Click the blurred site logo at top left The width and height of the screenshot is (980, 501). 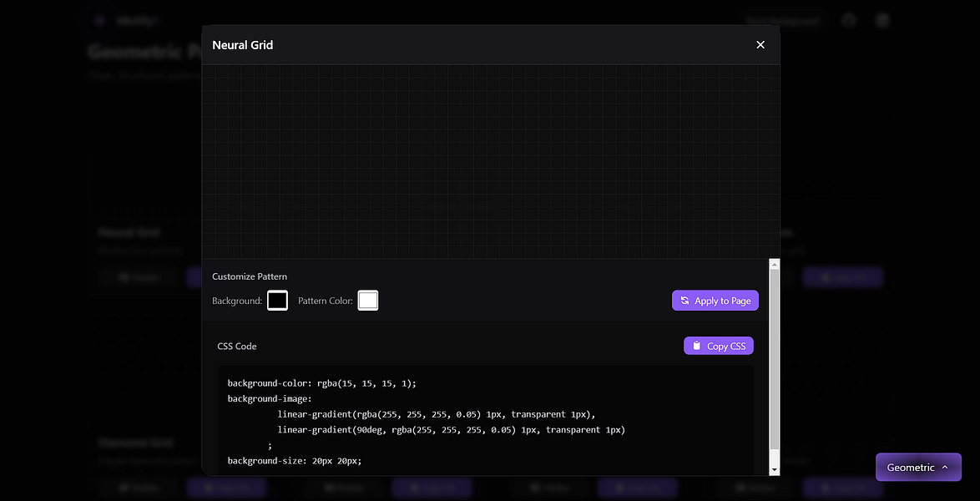point(99,21)
